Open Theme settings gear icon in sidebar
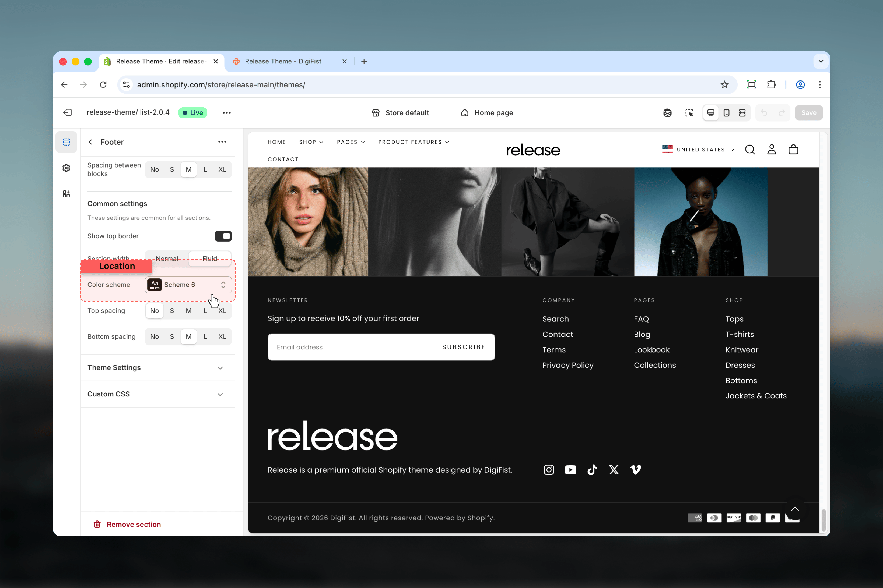The image size is (883, 588). 66,168
